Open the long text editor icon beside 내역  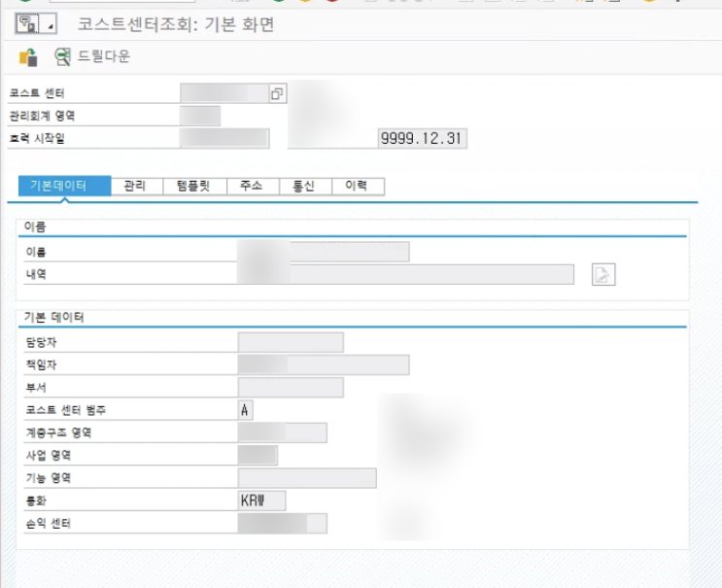[603, 274]
